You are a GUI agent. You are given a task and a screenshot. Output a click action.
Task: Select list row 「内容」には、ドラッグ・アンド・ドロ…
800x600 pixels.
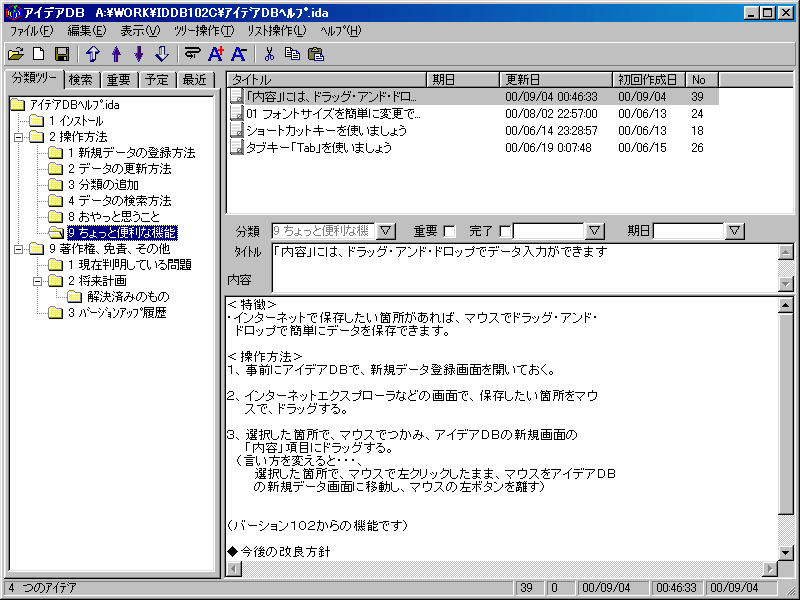pos(472,96)
